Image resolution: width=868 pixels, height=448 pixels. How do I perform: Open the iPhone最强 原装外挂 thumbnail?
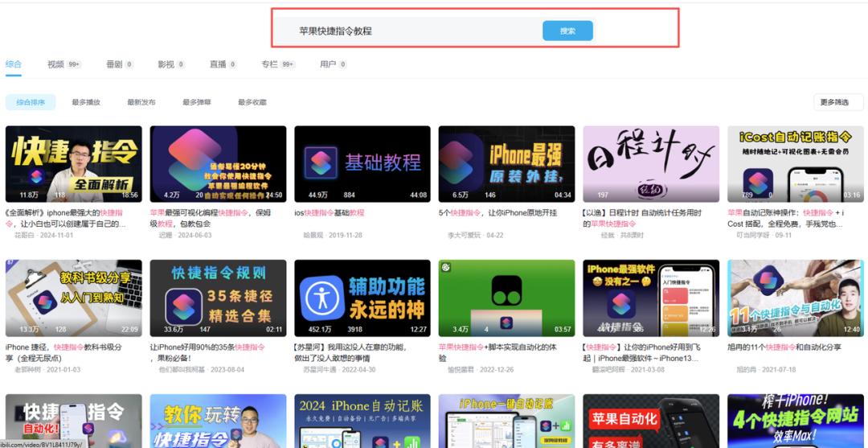[x=506, y=164]
